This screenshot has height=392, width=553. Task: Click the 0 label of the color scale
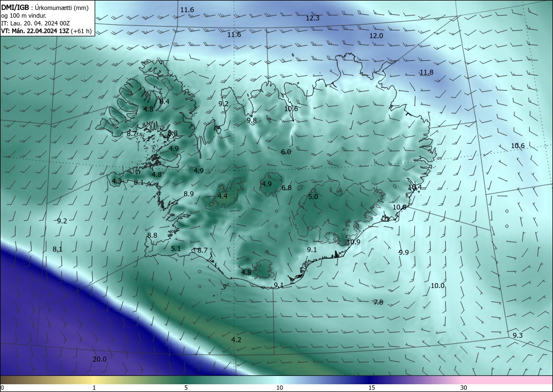pyautogui.click(x=2, y=388)
